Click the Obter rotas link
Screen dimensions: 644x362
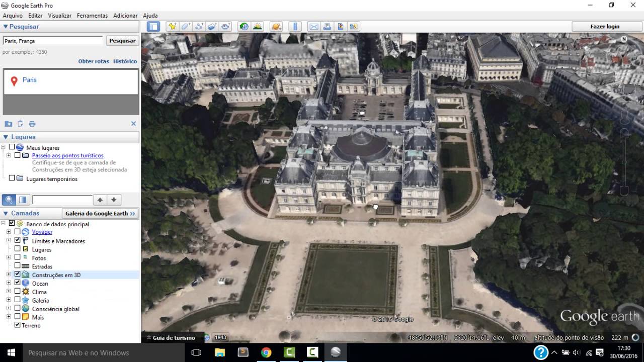pos(94,61)
